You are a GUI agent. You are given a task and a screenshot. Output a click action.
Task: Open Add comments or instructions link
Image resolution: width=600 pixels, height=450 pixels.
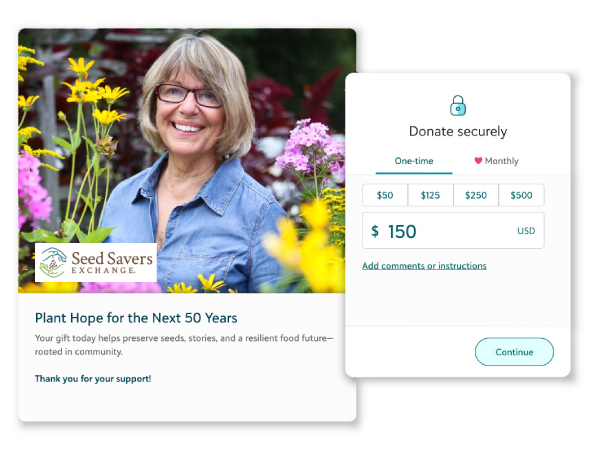pyautogui.click(x=424, y=266)
